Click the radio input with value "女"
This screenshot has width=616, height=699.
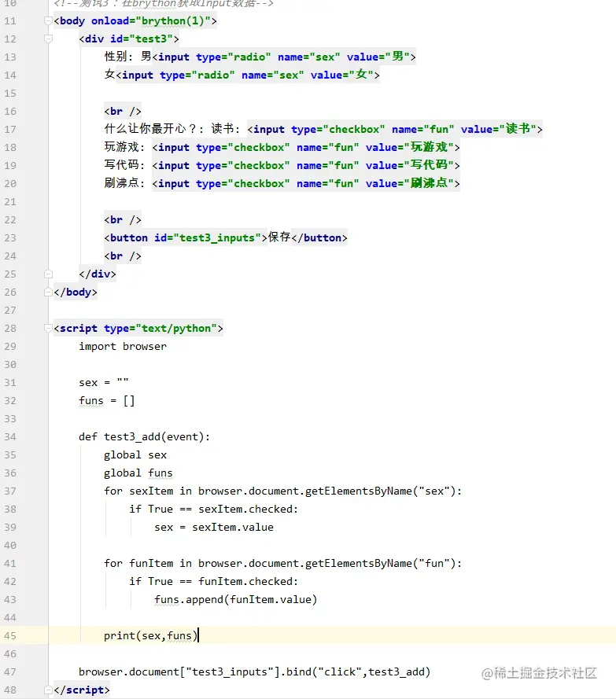248,75
